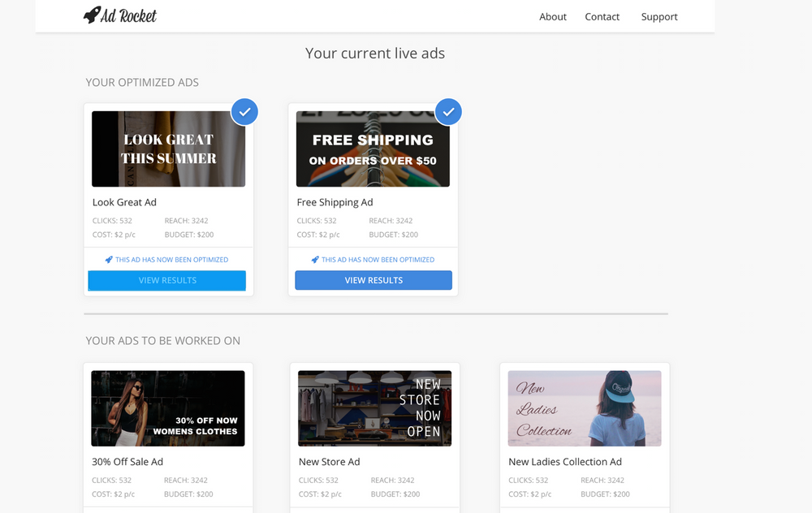Screen dimensions: 812x513
Task: Open the Support page
Action: pyautogui.click(x=659, y=16)
